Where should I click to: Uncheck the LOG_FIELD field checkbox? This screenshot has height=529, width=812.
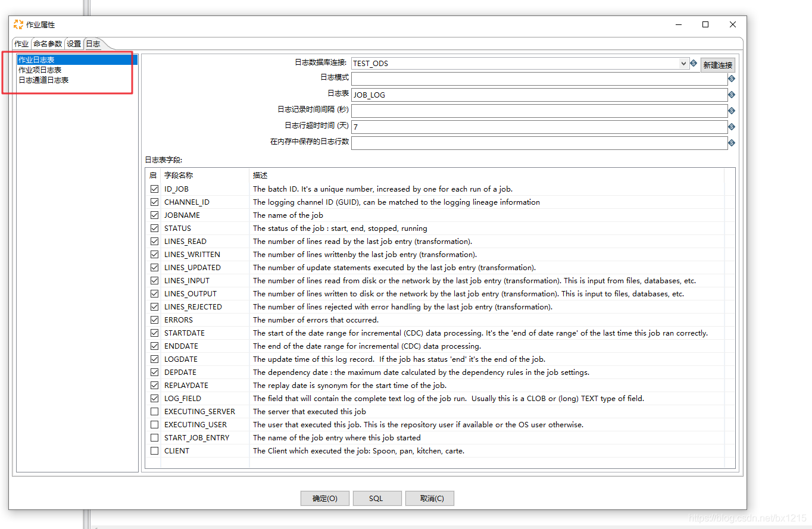[x=154, y=399]
